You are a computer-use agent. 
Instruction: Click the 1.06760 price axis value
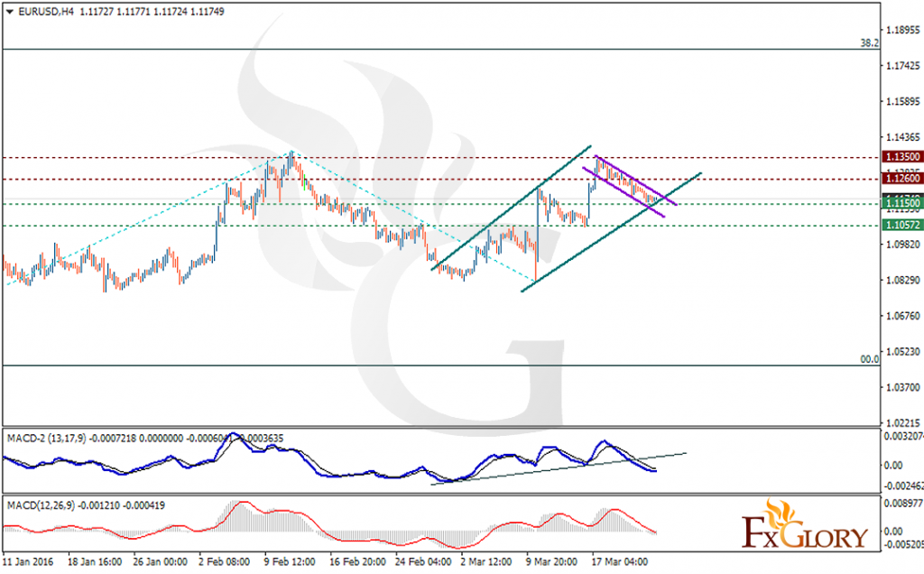[x=903, y=316]
